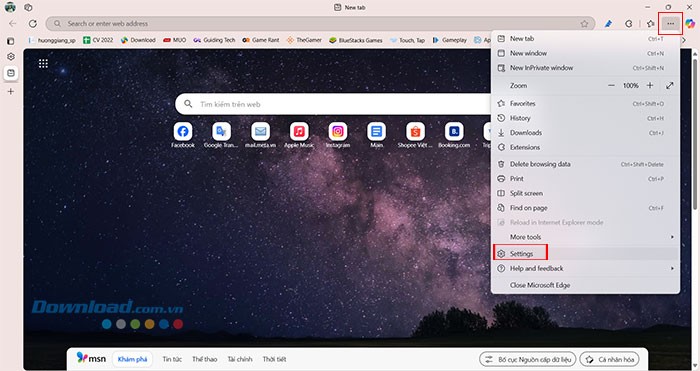Expand the bookmarks bar overflow chevron
Viewport: 700px width, 371px height.
(x=684, y=40)
